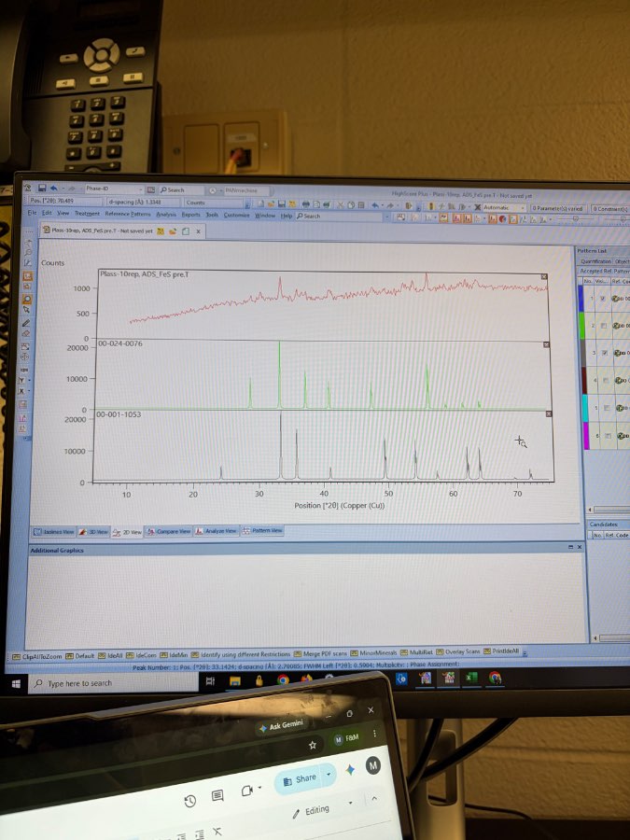Open Google Chrome from the taskbar
Image resolution: width=630 pixels, height=840 pixels.
point(283,679)
